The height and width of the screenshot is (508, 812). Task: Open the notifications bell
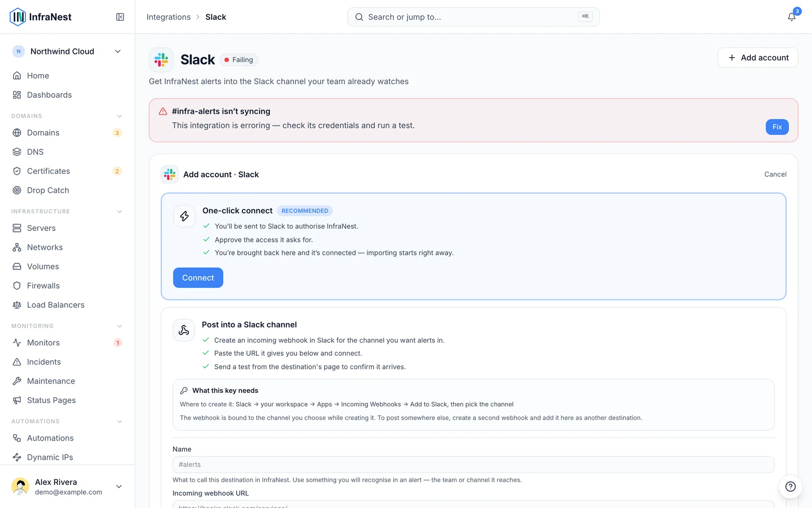[791, 17]
